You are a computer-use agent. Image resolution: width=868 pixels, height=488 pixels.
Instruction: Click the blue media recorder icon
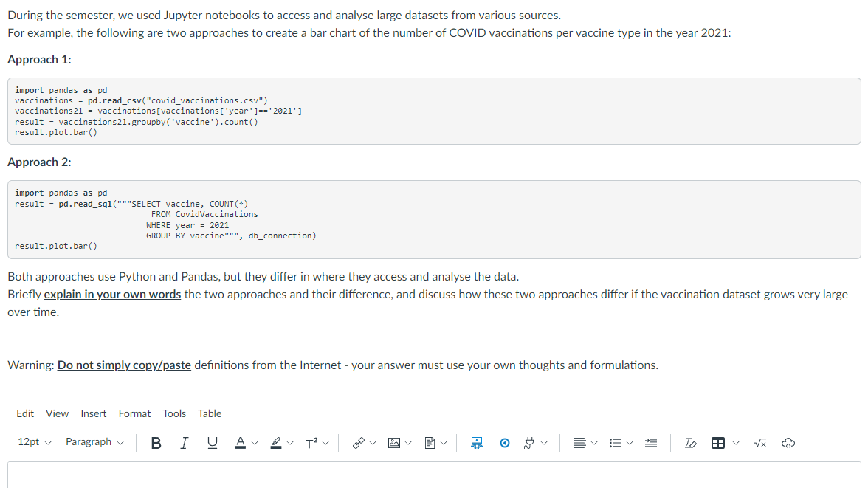477,442
